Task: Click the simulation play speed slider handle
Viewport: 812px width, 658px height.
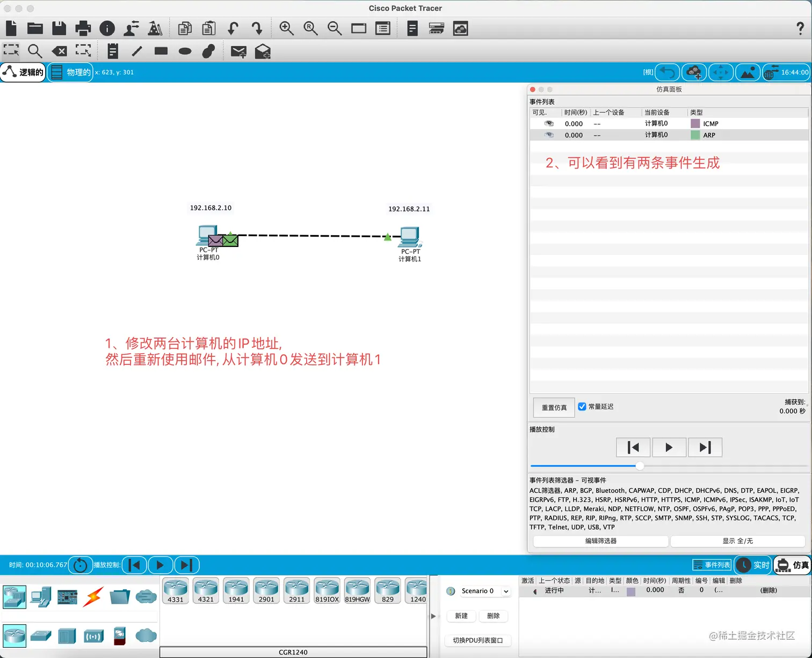Action: (640, 466)
